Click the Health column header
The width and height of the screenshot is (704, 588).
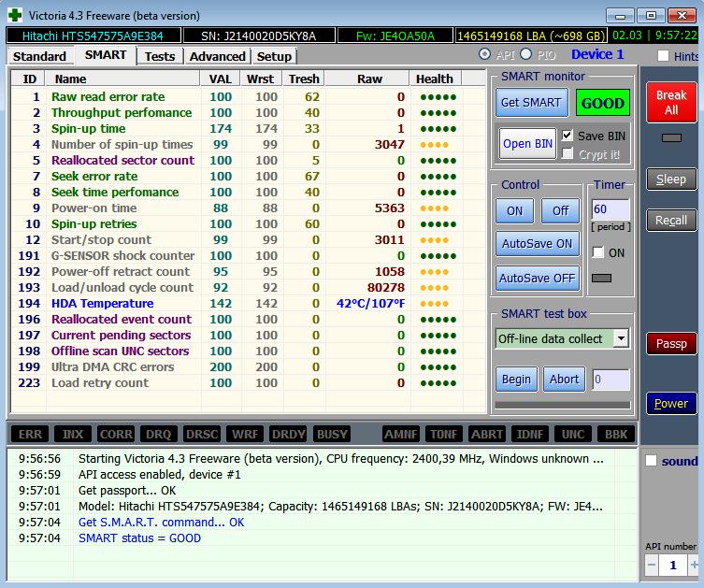pyautogui.click(x=435, y=79)
